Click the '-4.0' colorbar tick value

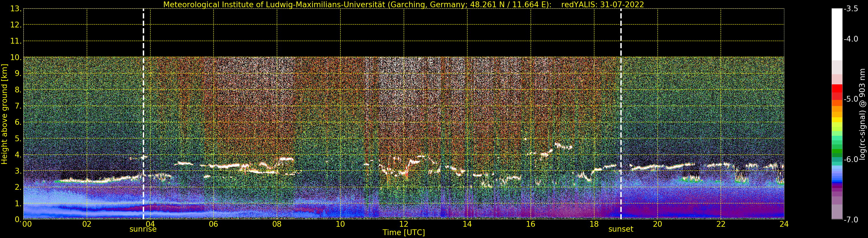pyautogui.click(x=851, y=39)
